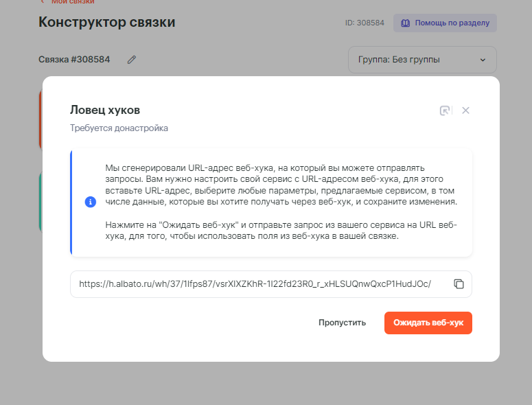Close the Ловец хуков dialog with the X
This screenshot has width=532, height=405.
[465, 111]
